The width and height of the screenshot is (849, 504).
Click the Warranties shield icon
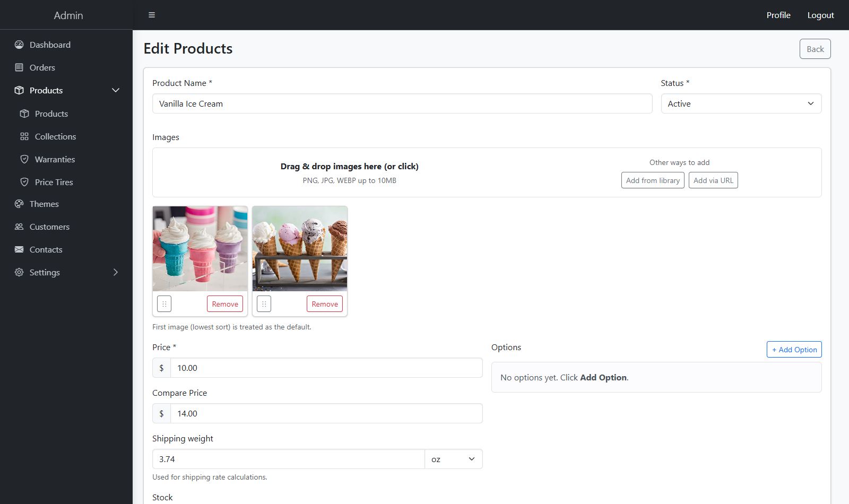click(x=24, y=159)
